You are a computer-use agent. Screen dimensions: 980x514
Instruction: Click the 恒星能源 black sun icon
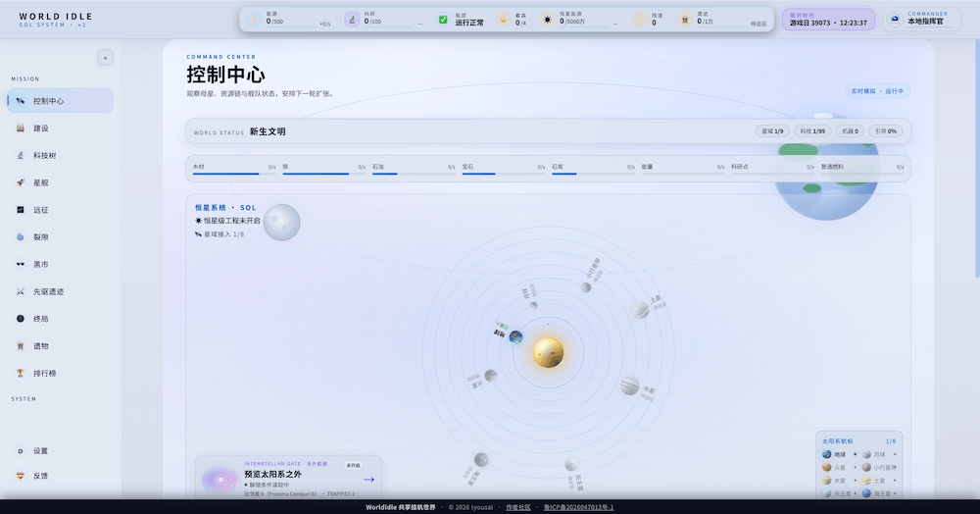pyautogui.click(x=548, y=20)
